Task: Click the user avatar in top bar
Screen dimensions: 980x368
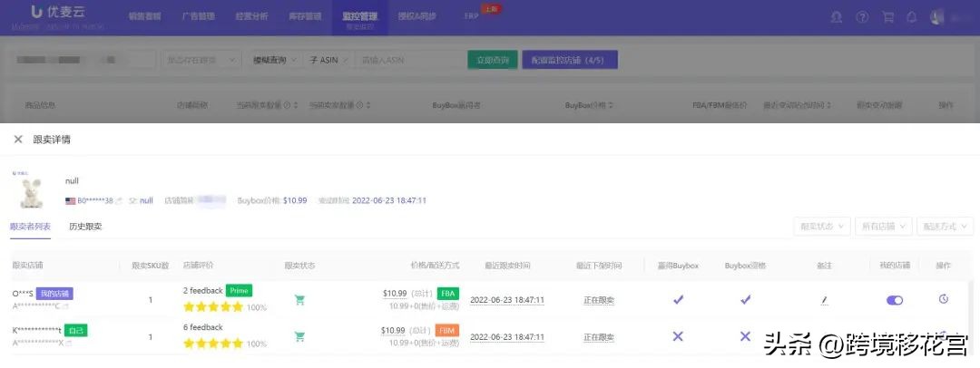Action: [x=936, y=17]
